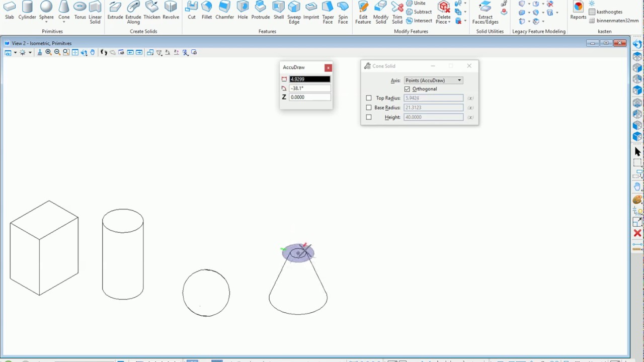Select the Shell tool
The image size is (644, 362).
point(279,10)
